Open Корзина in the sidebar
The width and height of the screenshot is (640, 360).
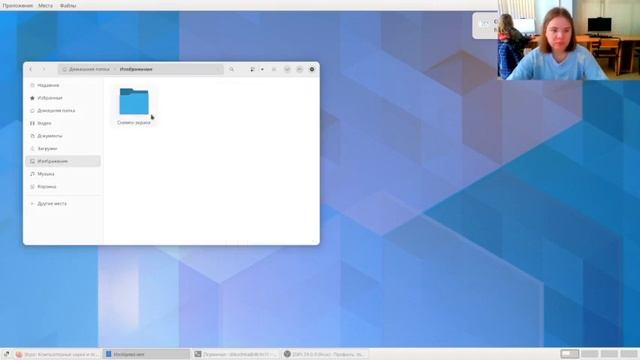(63, 187)
